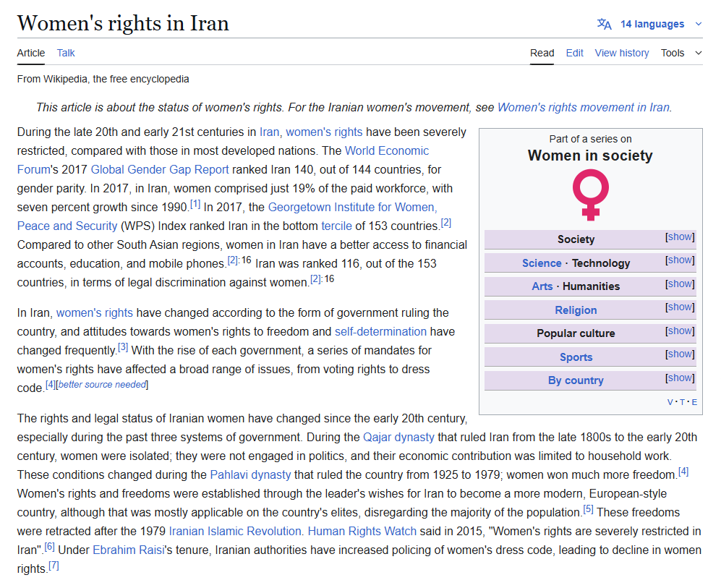The width and height of the screenshot is (721, 588).
Task: Click citation reference [7]
Action: tap(54, 566)
